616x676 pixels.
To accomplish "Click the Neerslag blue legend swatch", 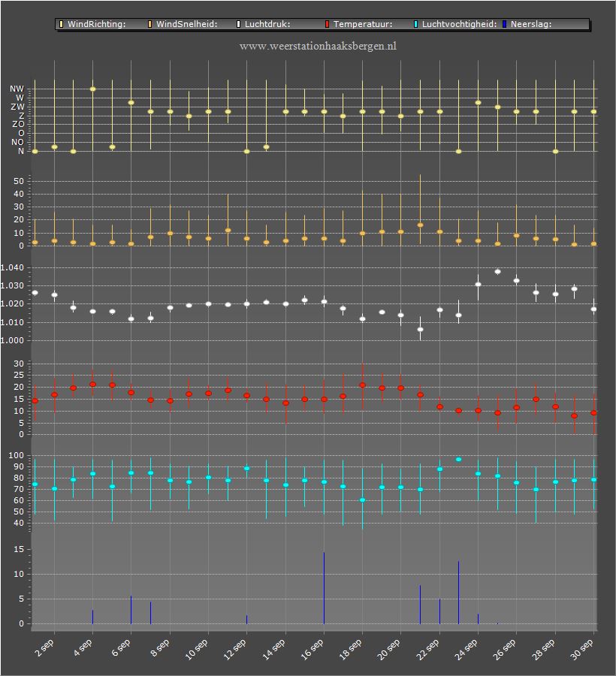I will (x=504, y=24).
